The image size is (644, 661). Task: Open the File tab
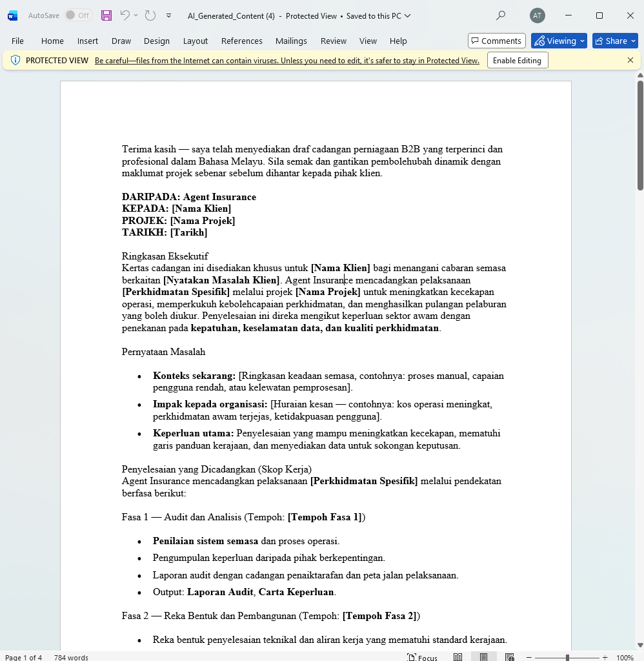[17, 41]
